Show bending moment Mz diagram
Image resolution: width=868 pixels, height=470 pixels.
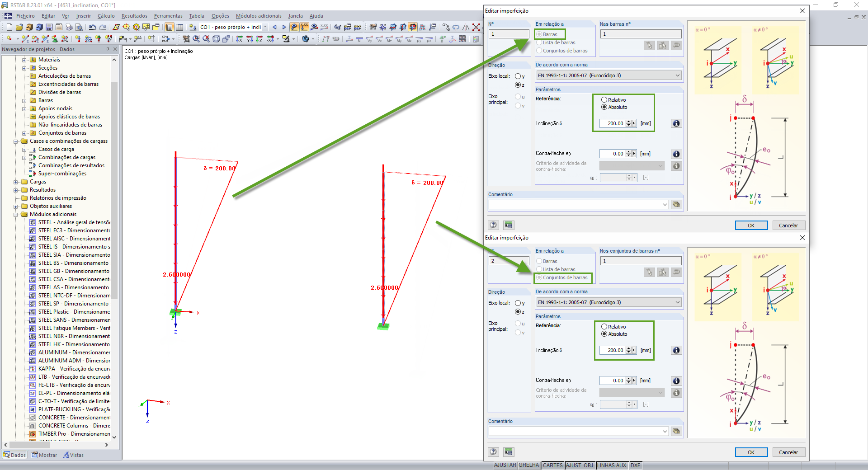pos(409,39)
